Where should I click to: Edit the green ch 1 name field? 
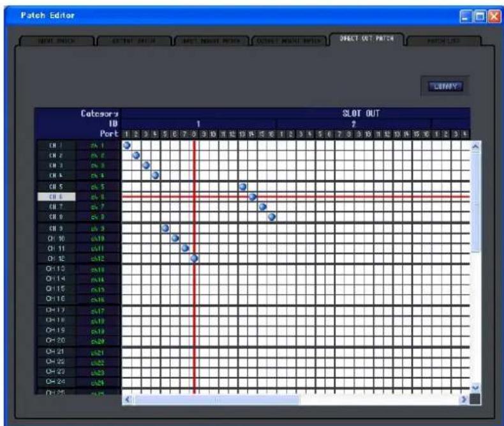click(98, 146)
